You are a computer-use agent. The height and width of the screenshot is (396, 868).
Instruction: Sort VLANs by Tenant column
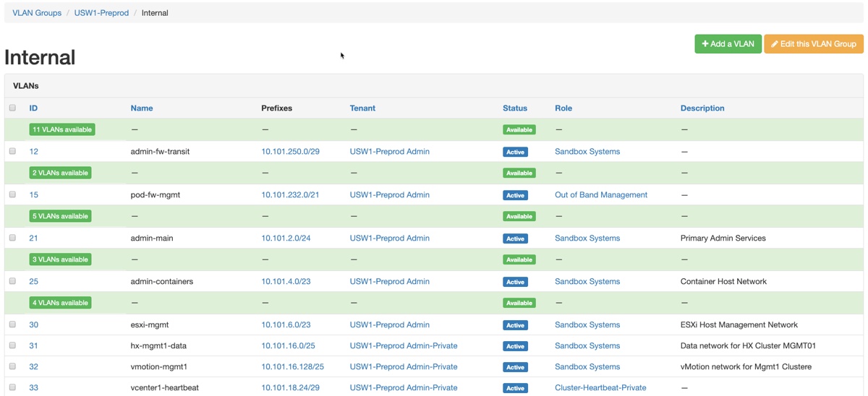(x=362, y=108)
